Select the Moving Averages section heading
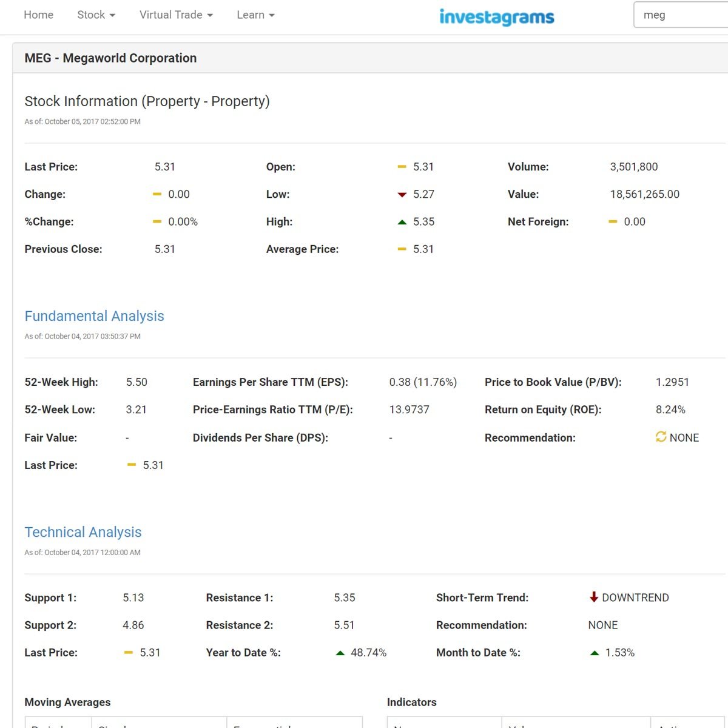This screenshot has height=728, width=728. pyautogui.click(x=67, y=702)
